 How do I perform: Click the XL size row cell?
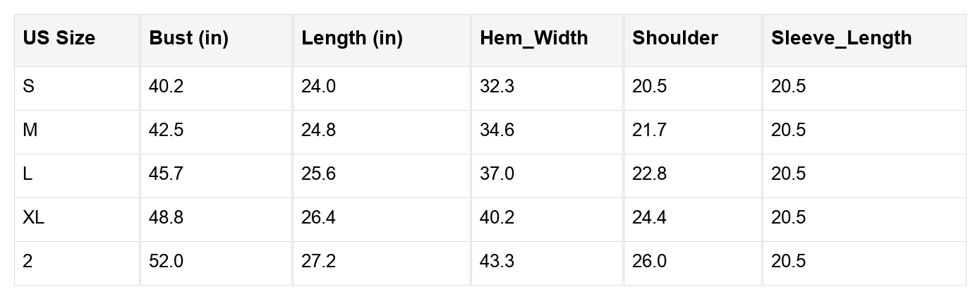33,218
